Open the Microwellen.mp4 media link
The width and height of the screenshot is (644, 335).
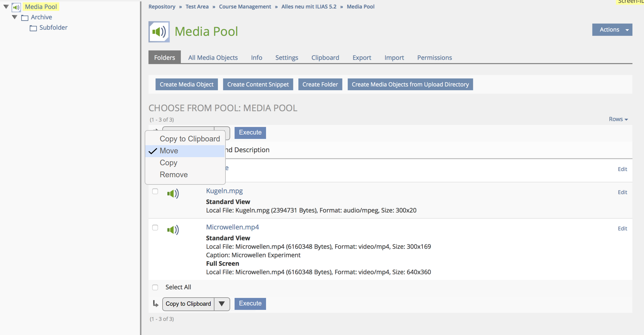click(x=232, y=227)
